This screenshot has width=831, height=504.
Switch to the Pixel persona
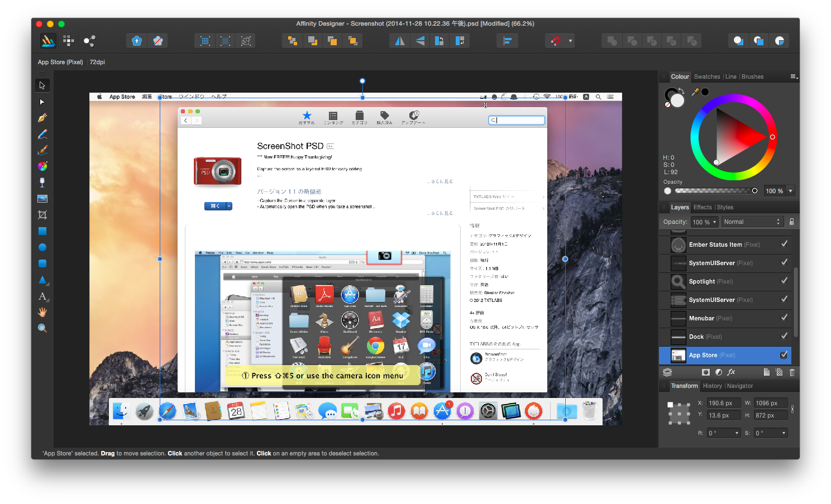69,40
